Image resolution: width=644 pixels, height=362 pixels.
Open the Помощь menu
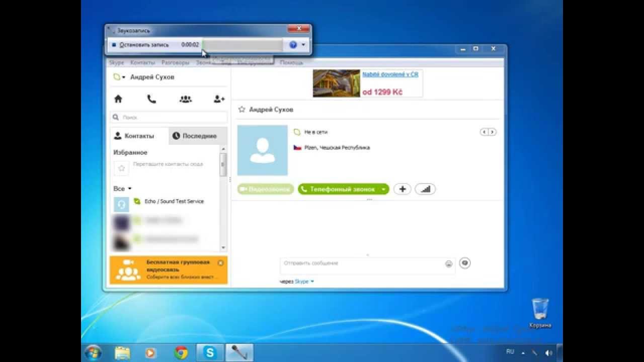pos(291,63)
